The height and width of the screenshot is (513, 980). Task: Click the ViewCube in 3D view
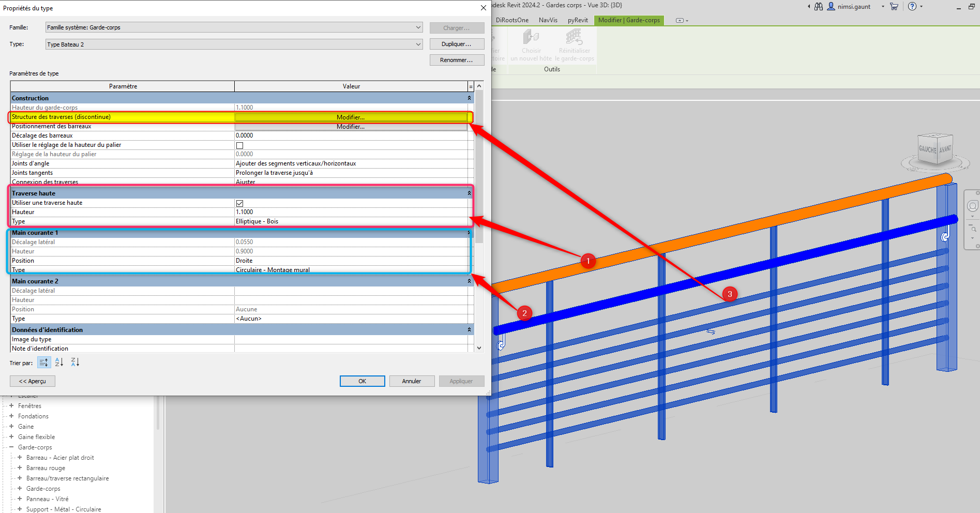point(934,149)
